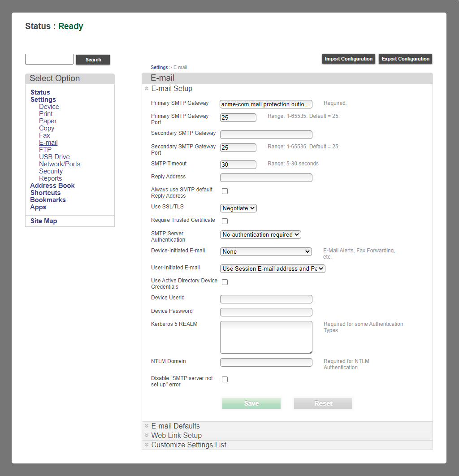Enable Use Active Directory Device Credentials
The height and width of the screenshot is (476, 459).
[x=225, y=282]
